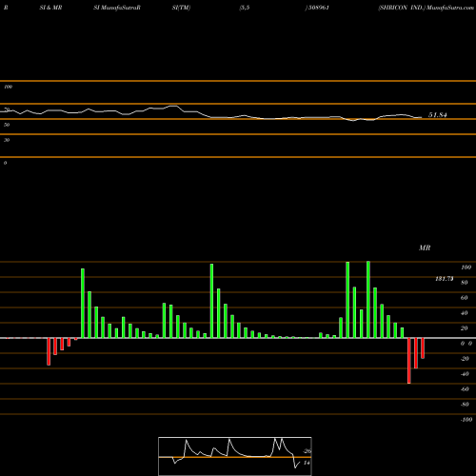Click the MR axis label '0 0'
Image resolution: width=476 pixels, height=476 pixels.
coord(466,344)
